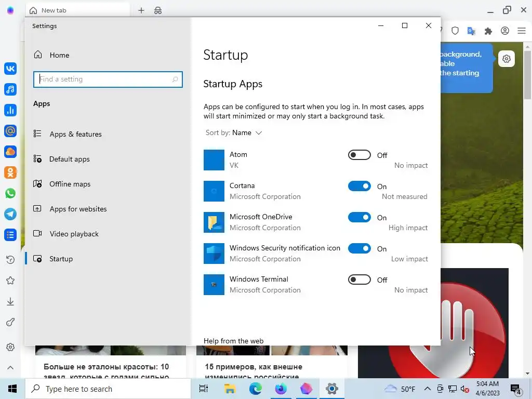Click the Windows Terminal app name text

[259, 279]
